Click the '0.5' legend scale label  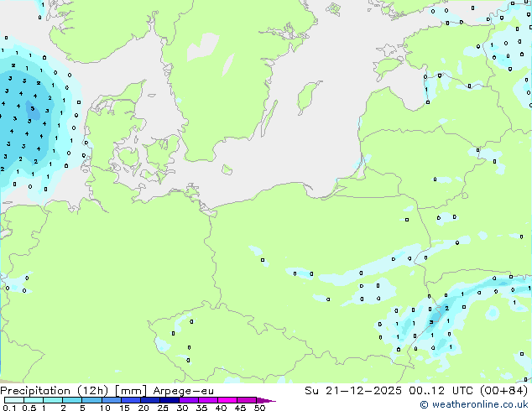tap(29, 408)
